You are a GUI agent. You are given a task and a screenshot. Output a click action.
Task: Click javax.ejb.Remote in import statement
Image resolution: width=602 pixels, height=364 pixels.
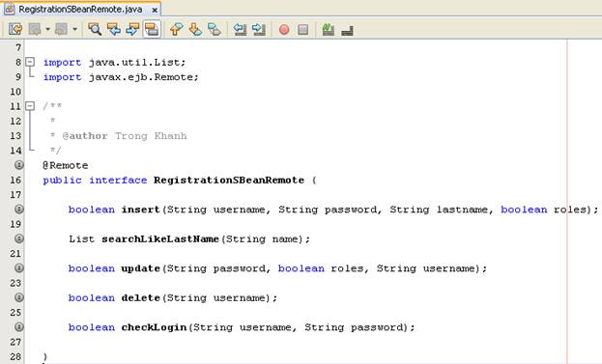tap(141, 77)
